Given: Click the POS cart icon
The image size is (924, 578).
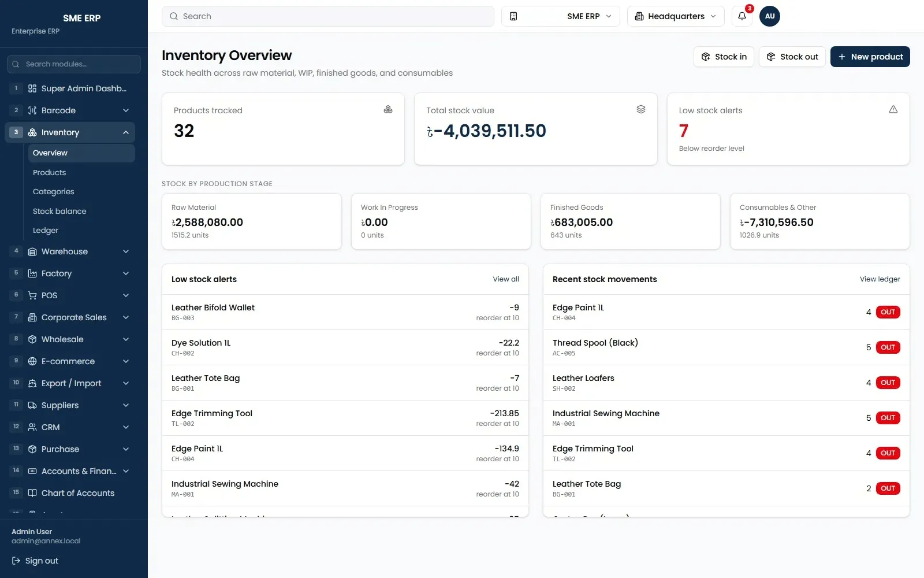Looking at the screenshot, I should coord(32,295).
